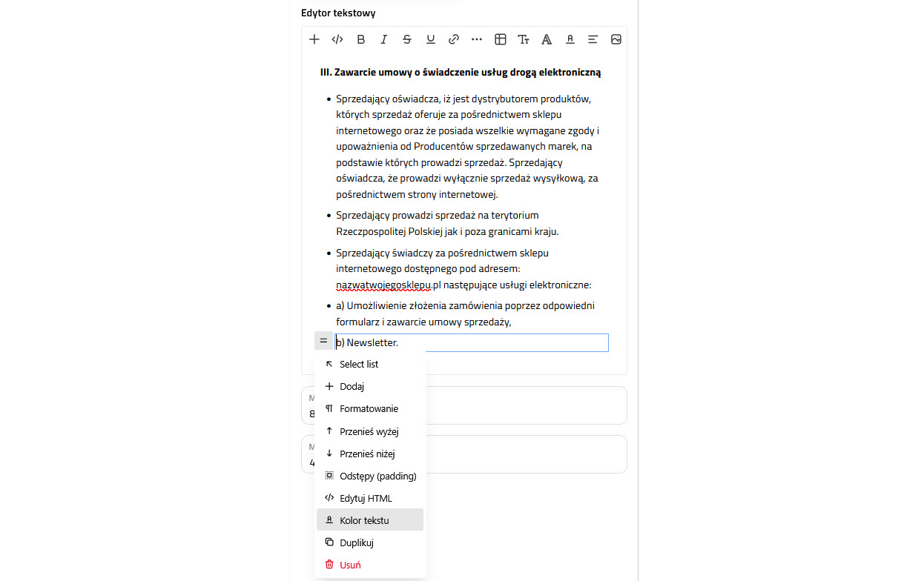Move block up with Przenieś wyżej
The height and width of the screenshot is (581, 924).
(369, 431)
